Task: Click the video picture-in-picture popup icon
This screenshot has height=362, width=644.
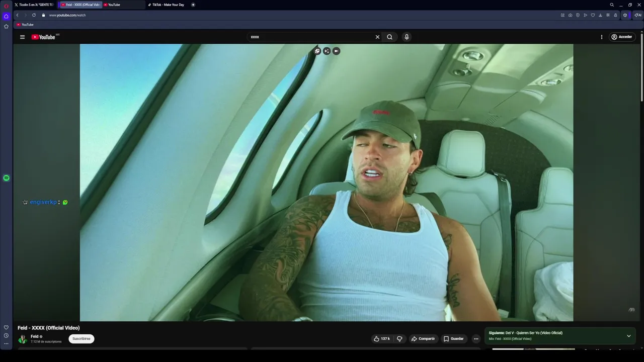Action: tap(317, 51)
